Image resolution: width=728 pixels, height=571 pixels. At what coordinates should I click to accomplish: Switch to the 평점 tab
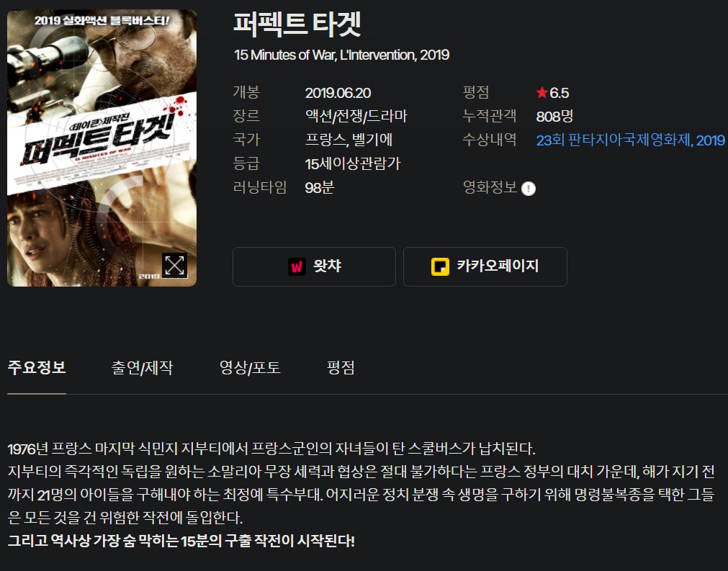pyautogui.click(x=341, y=368)
